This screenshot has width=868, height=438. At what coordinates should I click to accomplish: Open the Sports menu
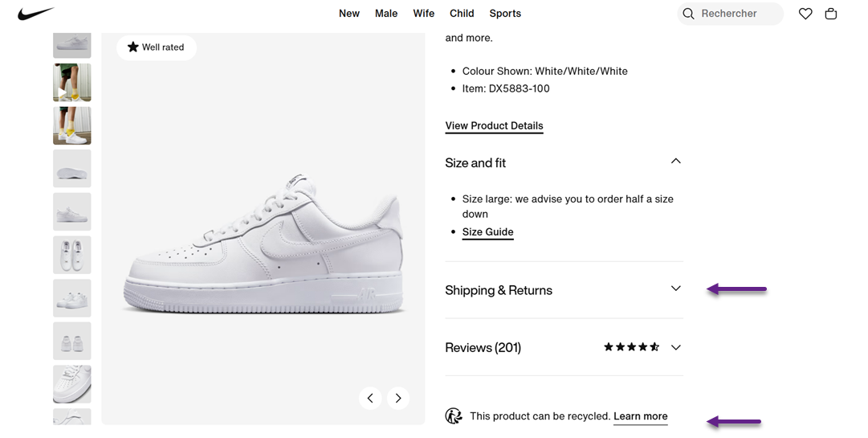coord(505,14)
